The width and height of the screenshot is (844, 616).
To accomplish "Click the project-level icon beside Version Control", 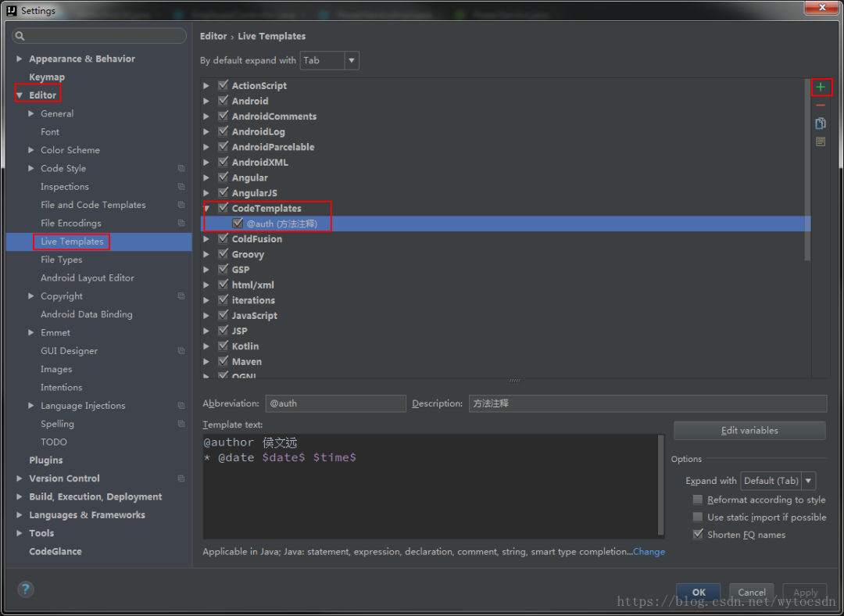I will tap(181, 478).
